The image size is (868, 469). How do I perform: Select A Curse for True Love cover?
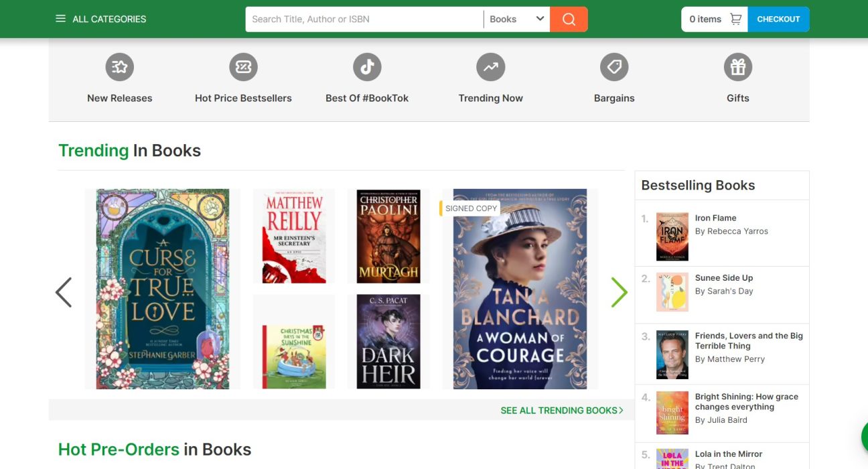163,289
